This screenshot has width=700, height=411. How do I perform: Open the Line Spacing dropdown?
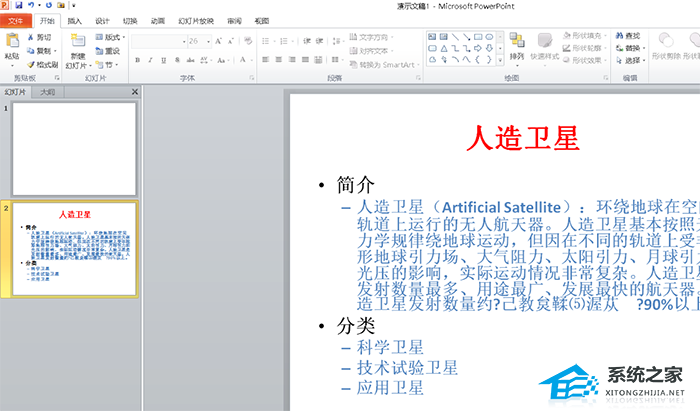[338, 41]
